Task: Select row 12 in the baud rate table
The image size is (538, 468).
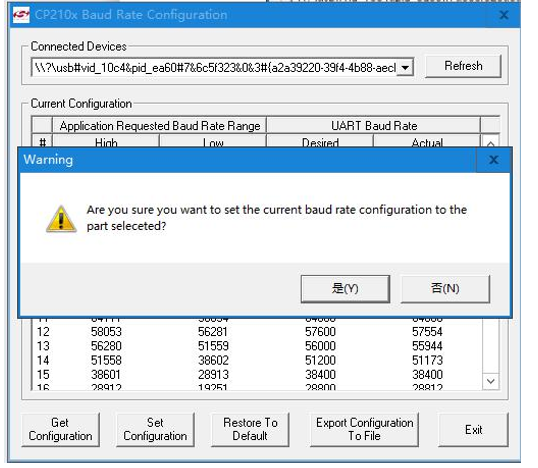Action: click(256, 332)
